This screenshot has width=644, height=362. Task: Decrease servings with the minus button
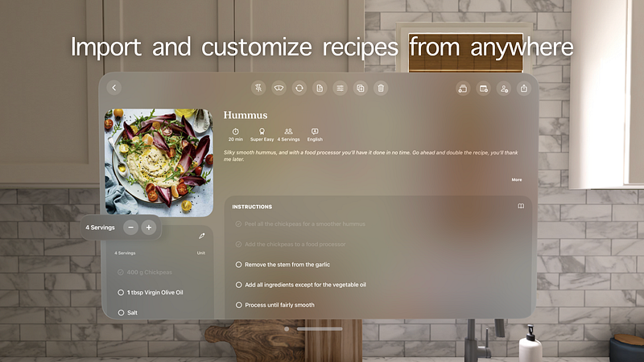130,228
